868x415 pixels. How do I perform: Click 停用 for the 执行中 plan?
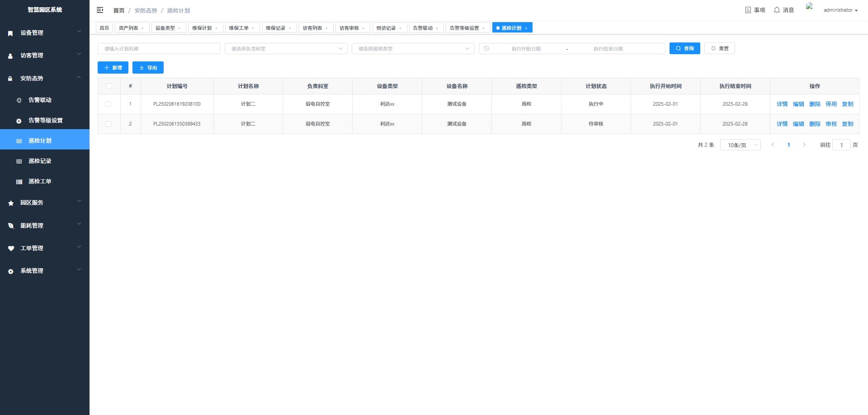click(831, 104)
